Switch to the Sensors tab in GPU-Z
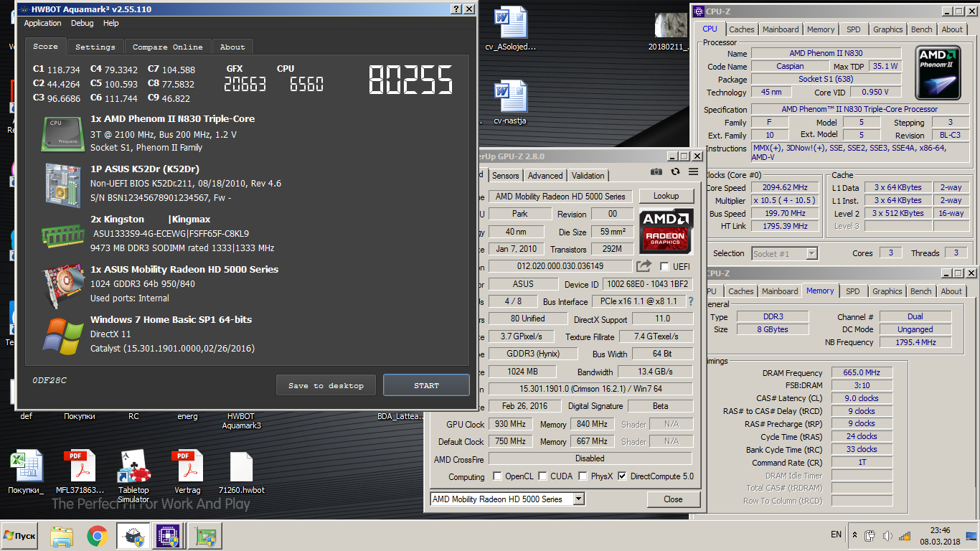The image size is (980, 551). pos(506,175)
